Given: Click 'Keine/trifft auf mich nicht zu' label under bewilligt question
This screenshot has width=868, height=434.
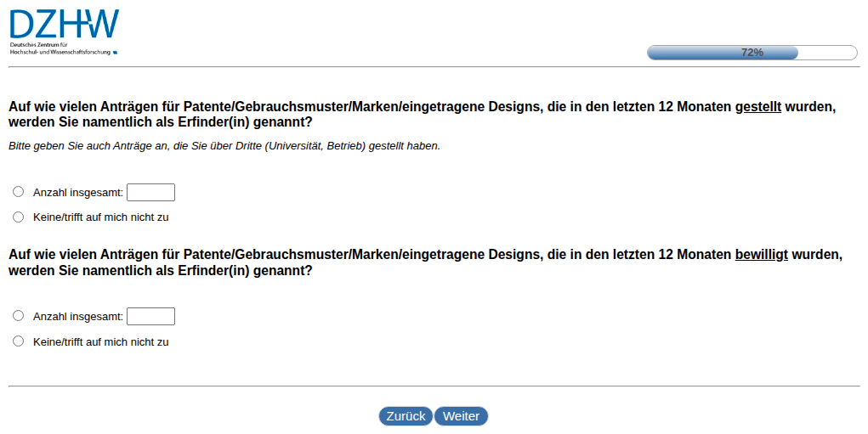Looking at the screenshot, I should click(x=101, y=342).
